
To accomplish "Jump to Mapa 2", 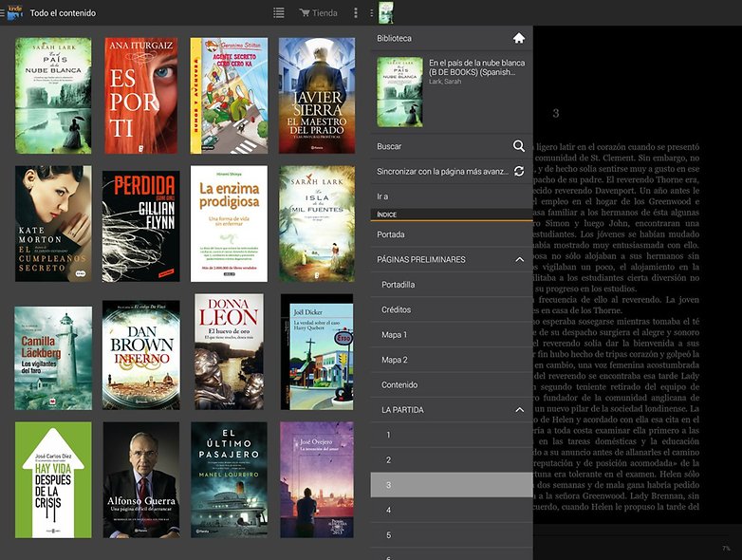I will (452, 360).
